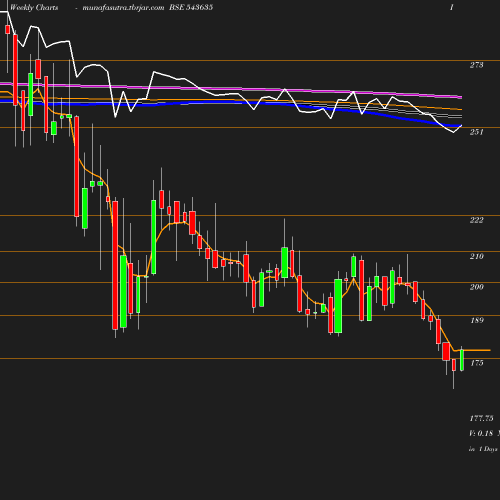The height and width of the screenshot is (500, 500).
Task: Click the tall green candle rising above 222
Action: [x=154, y=237]
